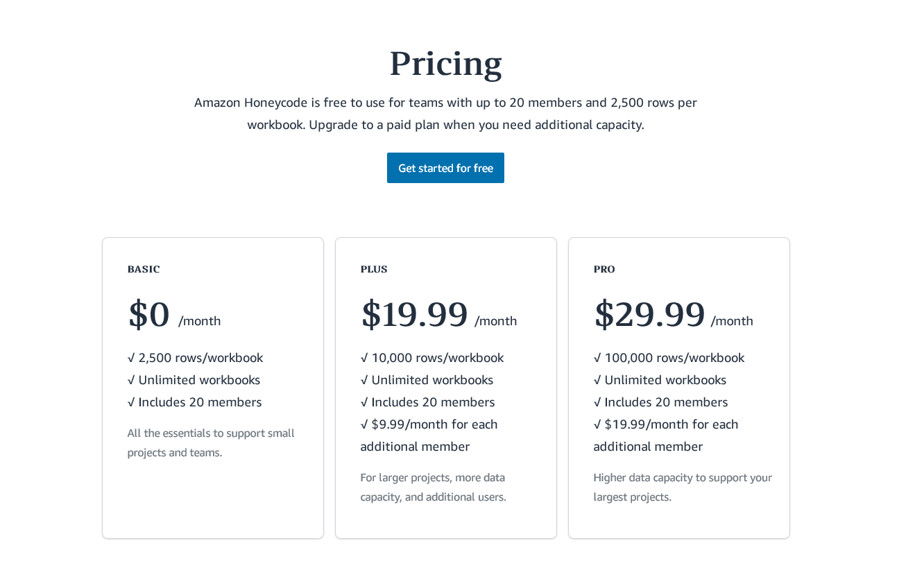Open the BASIC plan card title

point(144,269)
